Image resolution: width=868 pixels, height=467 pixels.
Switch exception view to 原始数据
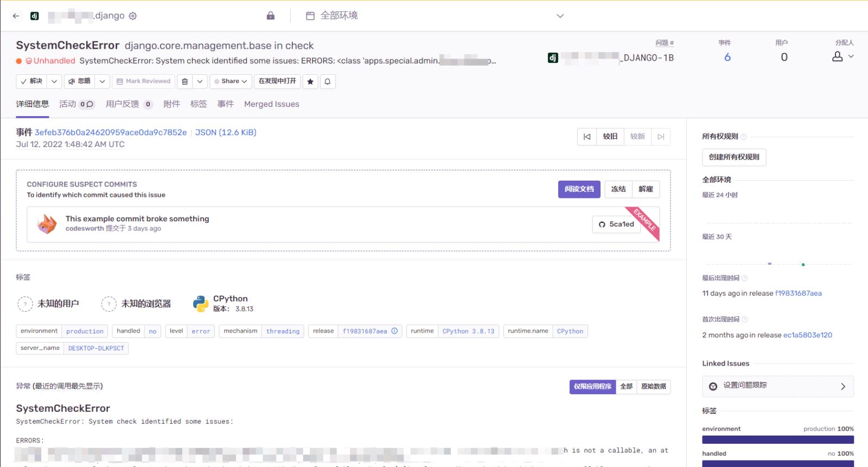pyautogui.click(x=653, y=387)
